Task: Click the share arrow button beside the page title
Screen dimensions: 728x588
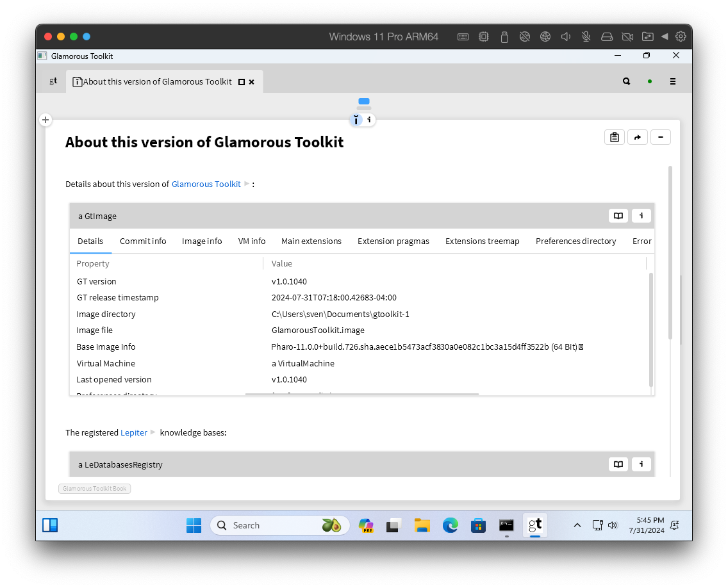Action: pyautogui.click(x=638, y=137)
